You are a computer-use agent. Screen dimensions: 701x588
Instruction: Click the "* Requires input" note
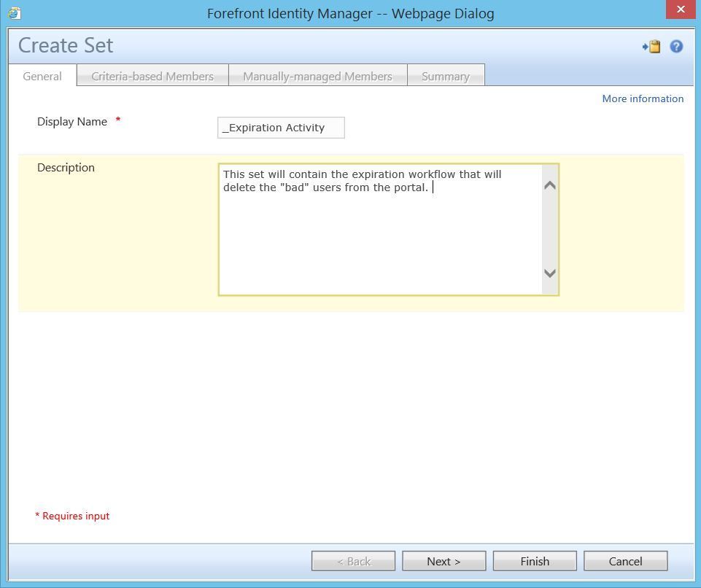[72, 516]
